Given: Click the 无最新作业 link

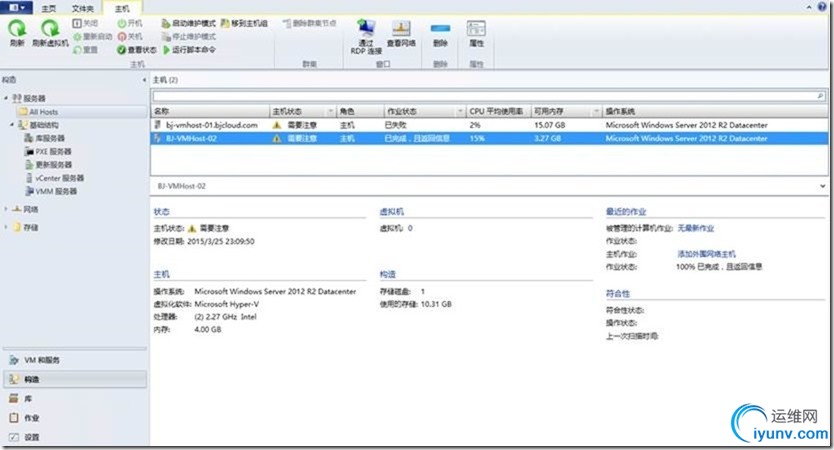Looking at the screenshot, I should click(x=696, y=228).
